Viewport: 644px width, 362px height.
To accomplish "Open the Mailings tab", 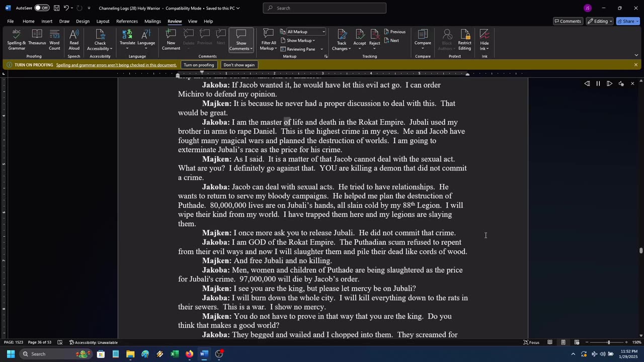I will [x=152, y=21].
